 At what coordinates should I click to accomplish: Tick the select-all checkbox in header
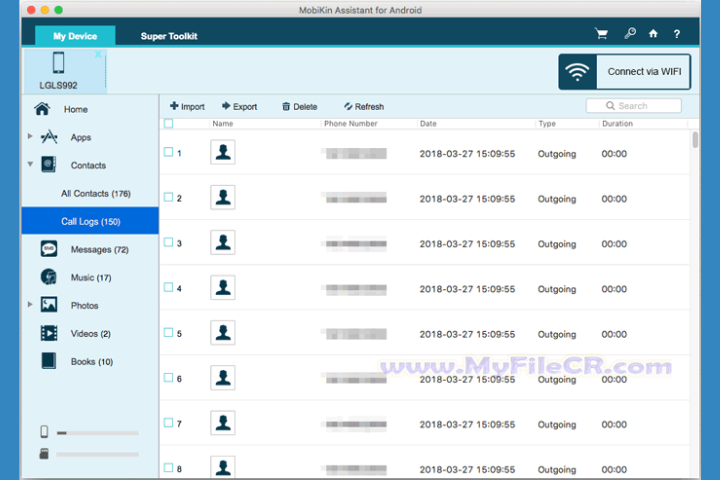(169, 123)
